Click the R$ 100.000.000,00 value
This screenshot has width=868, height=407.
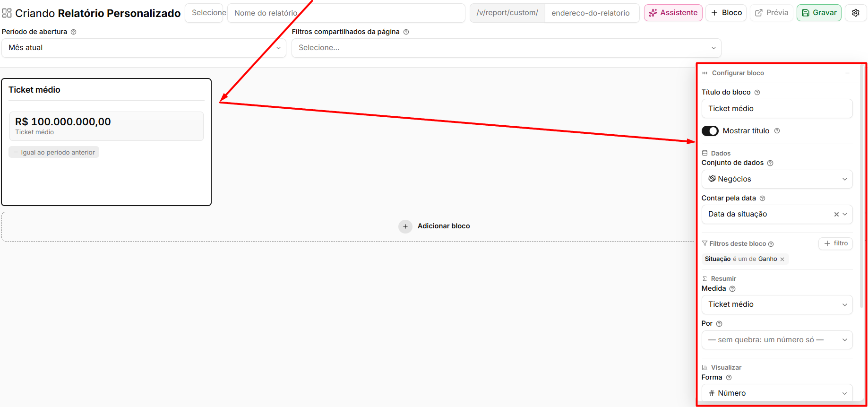pyautogui.click(x=63, y=121)
